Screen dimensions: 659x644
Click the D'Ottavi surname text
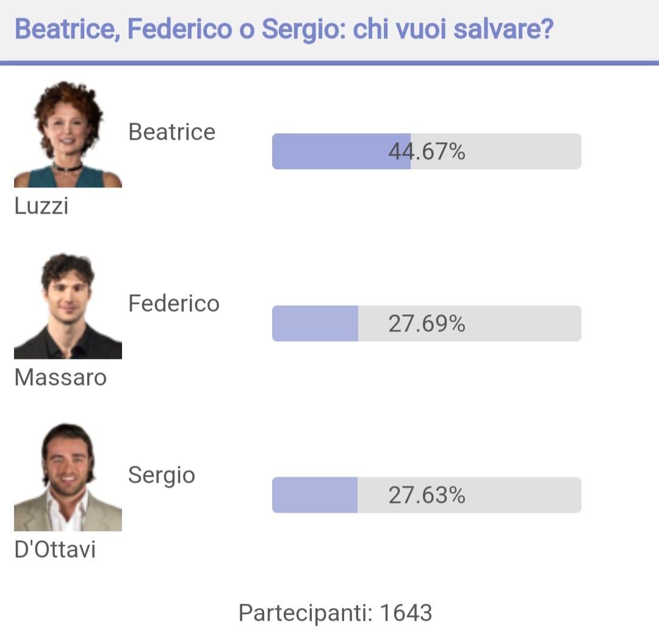coord(55,549)
